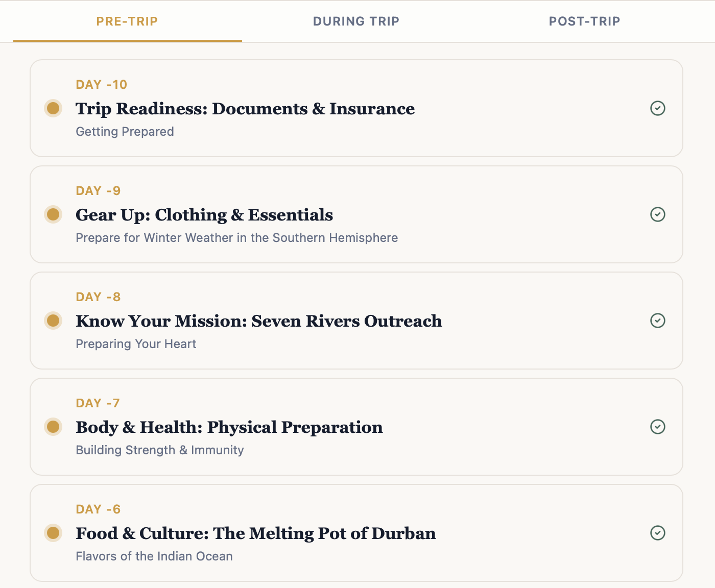Open the POST-TRIP tab
The height and width of the screenshot is (588, 715).
click(x=584, y=21)
